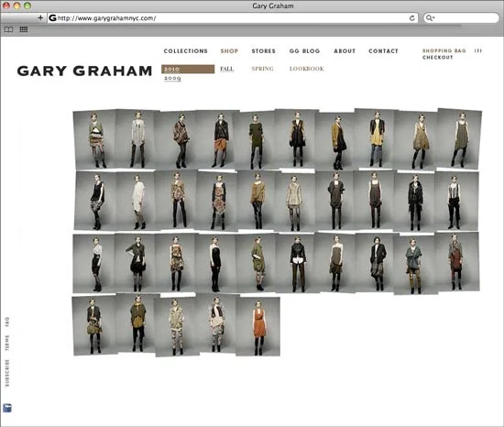Go to the STORES page
Screen dimensions: 504x427
264,51
